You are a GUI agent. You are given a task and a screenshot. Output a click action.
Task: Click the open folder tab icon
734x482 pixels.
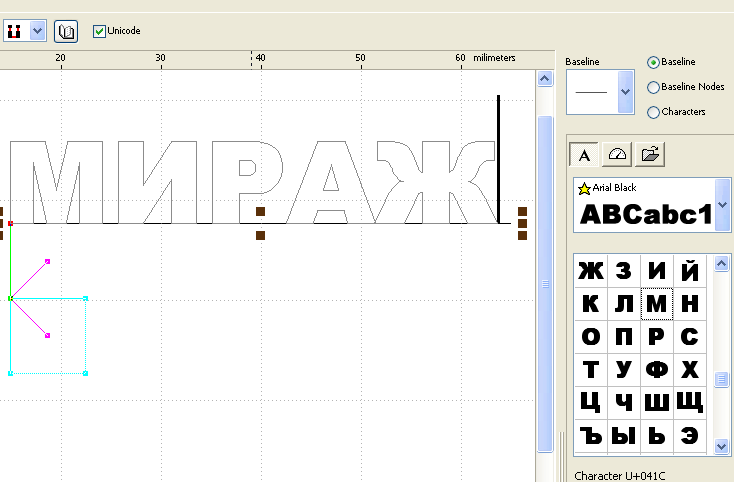tap(650, 154)
